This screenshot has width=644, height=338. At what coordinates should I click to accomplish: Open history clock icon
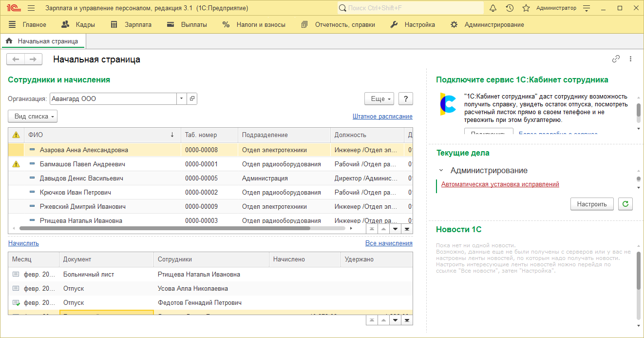tap(510, 8)
